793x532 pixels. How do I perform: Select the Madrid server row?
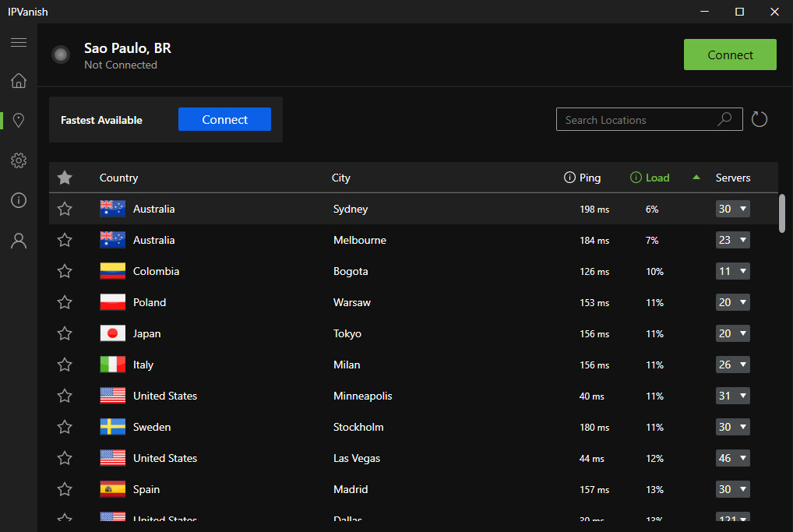pos(413,489)
